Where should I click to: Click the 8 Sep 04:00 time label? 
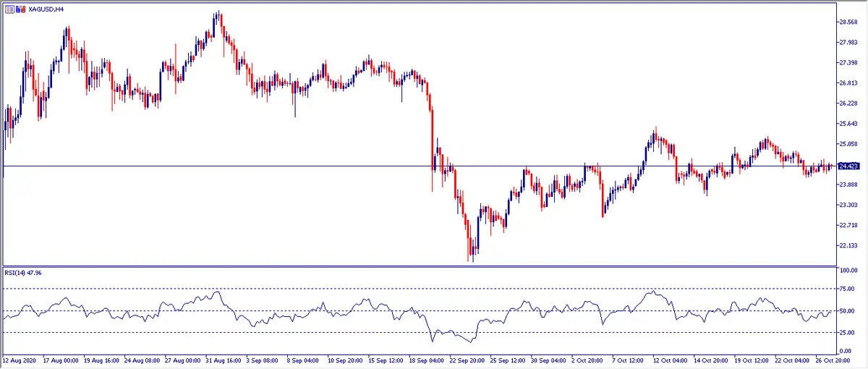point(302,360)
